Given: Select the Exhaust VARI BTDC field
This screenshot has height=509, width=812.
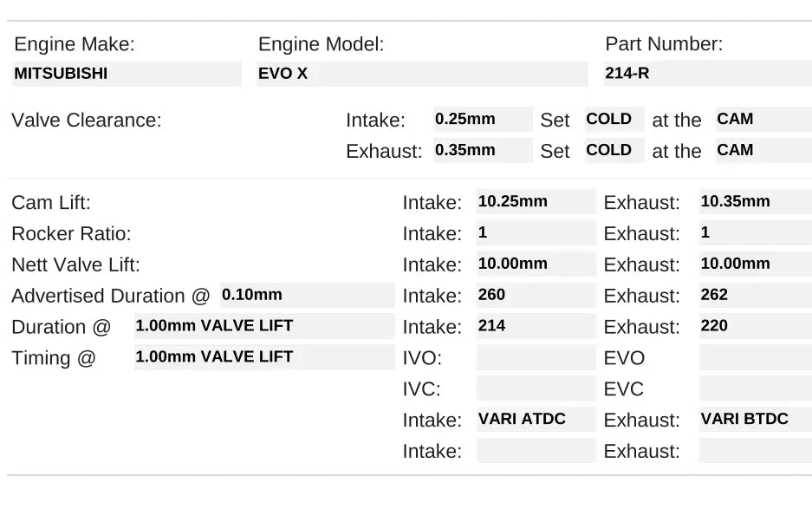Looking at the screenshot, I should [x=755, y=420].
